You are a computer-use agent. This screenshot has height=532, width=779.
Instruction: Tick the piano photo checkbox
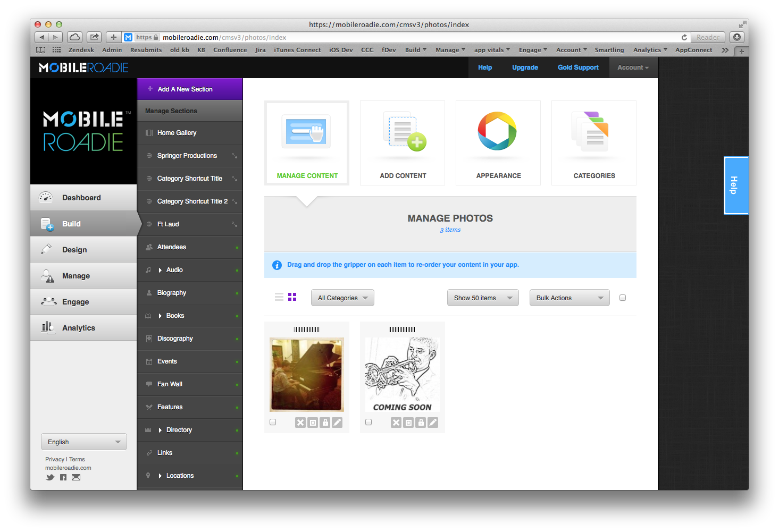[273, 422]
